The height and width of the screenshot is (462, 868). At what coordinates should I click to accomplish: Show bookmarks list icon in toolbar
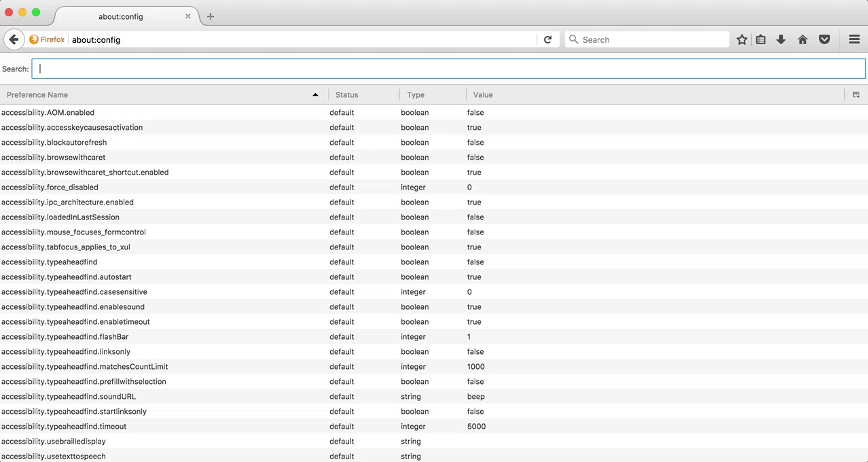click(x=761, y=39)
